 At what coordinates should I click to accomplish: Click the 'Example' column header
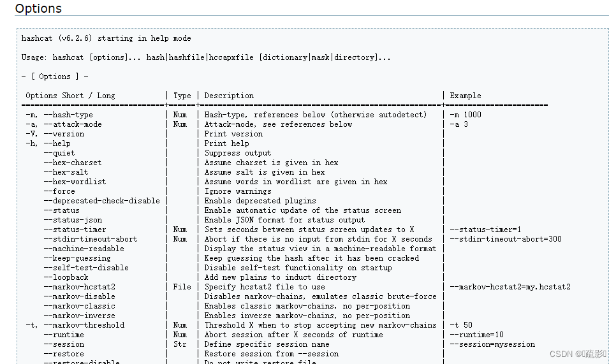click(x=466, y=96)
